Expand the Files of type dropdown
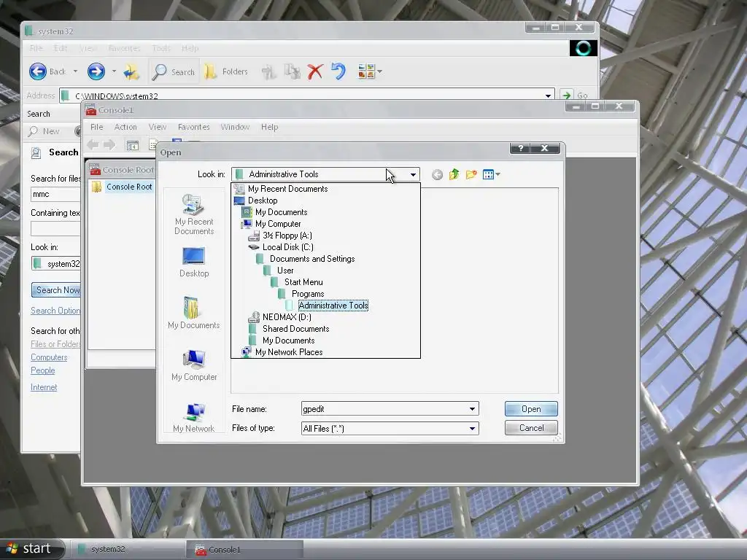The height and width of the screenshot is (560, 747). coord(472,429)
